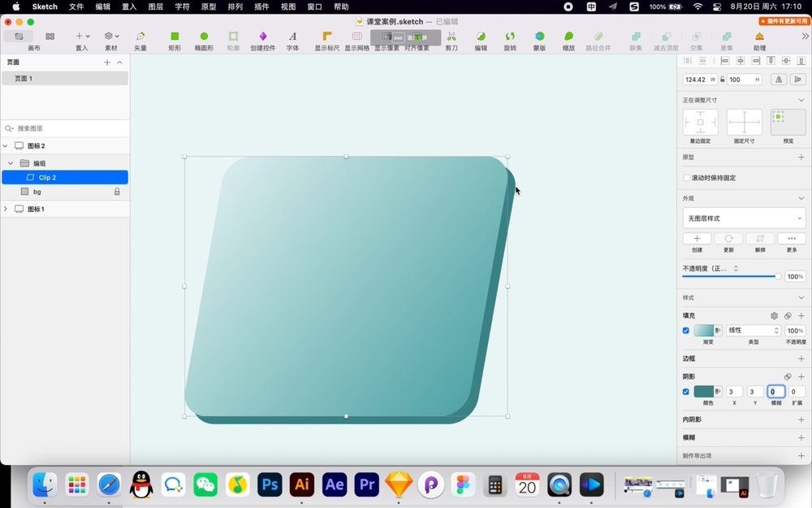Open the 置入 insert dropdown
The width and height of the screenshot is (812, 508).
pyautogui.click(x=82, y=37)
